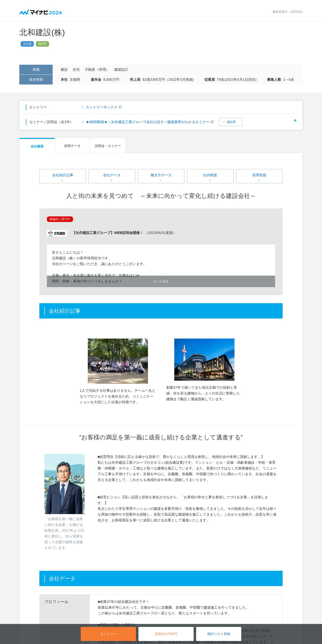322x644 pixels.
Task: Click the 【矢作建設工業グループ】WEB説明会開催！ heading
Action: 108,233
